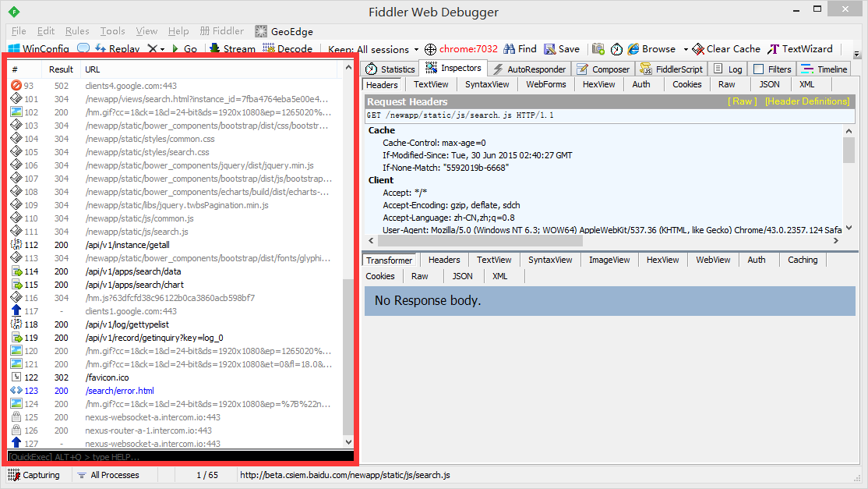This screenshot has height=489, width=868.
Task: Open the GeoEdge menu
Action: pos(284,31)
